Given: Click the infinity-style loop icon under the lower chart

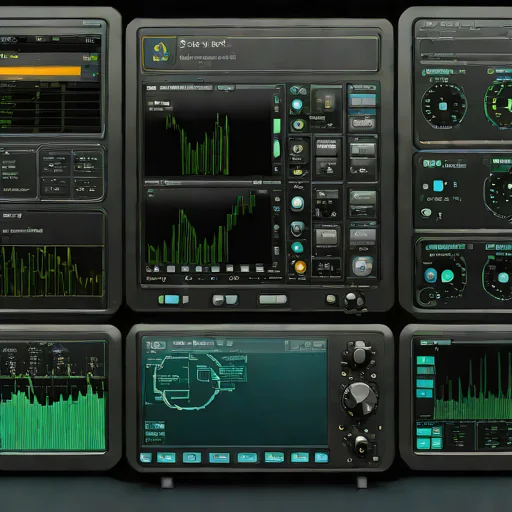Looking at the screenshot, I should coord(234,278).
